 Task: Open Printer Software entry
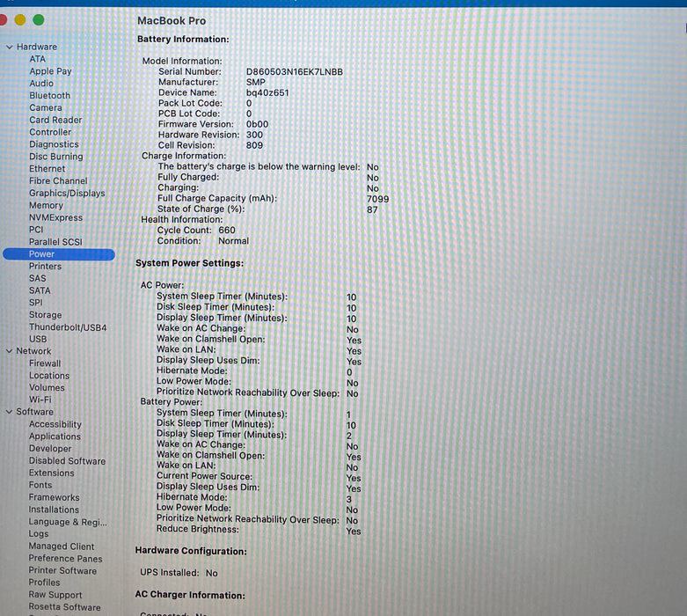coord(62,570)
